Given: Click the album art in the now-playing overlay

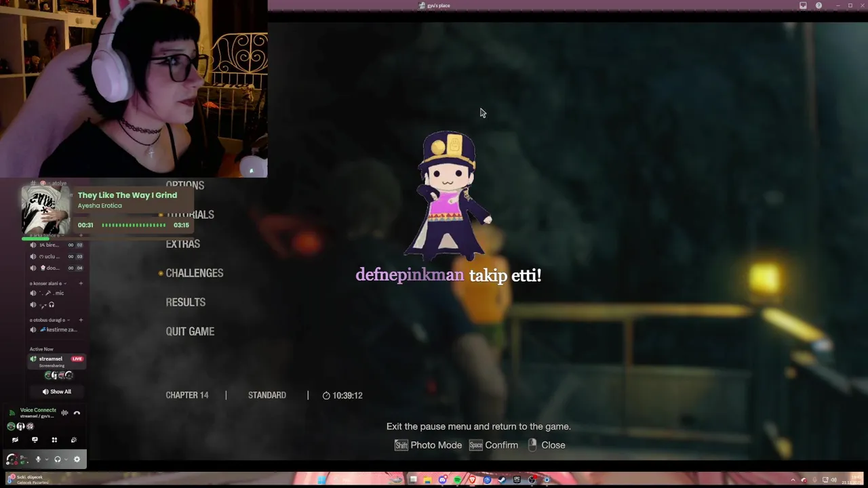Looking at the screenshot, I should coord(46,210).
